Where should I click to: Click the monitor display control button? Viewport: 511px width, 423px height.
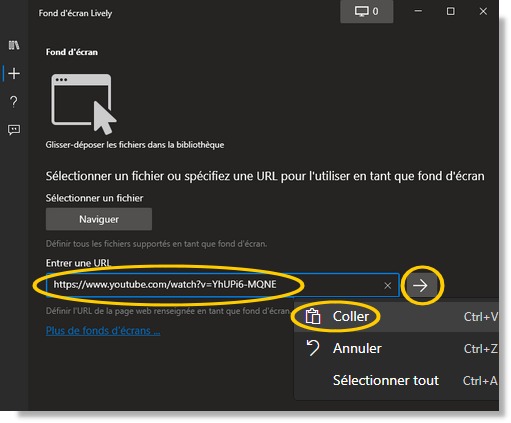[x=366, y=12]
